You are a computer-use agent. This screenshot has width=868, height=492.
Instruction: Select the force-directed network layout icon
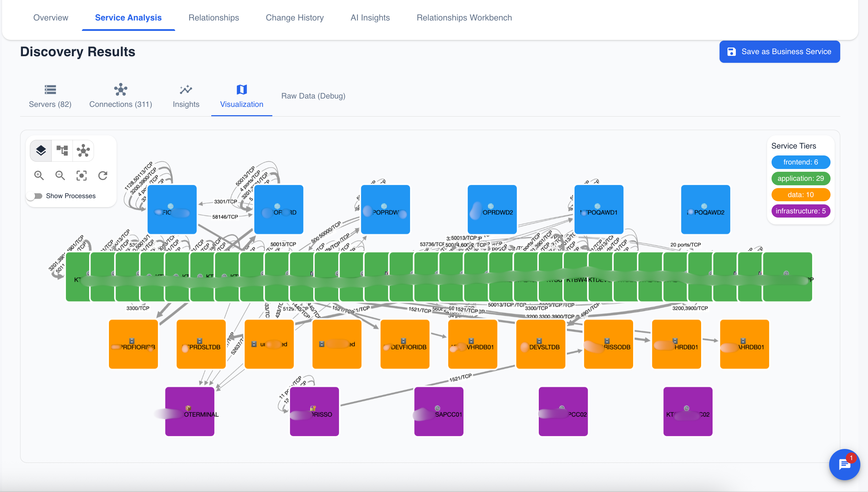83,151
